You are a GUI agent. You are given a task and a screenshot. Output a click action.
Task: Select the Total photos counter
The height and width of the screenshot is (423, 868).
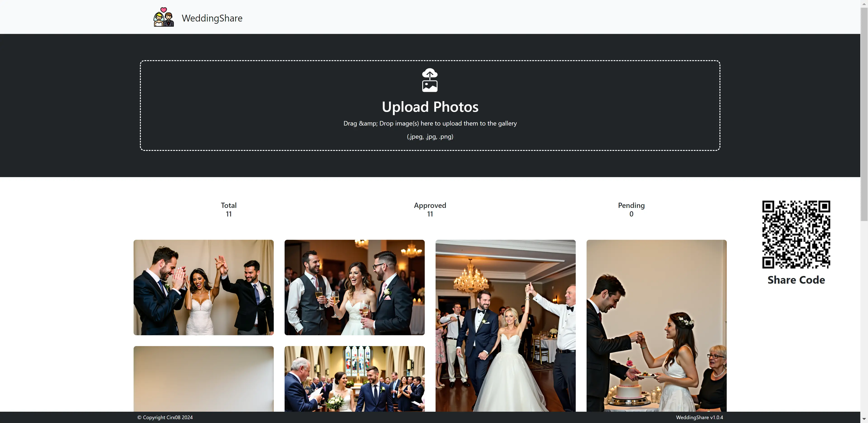[229, 209]
